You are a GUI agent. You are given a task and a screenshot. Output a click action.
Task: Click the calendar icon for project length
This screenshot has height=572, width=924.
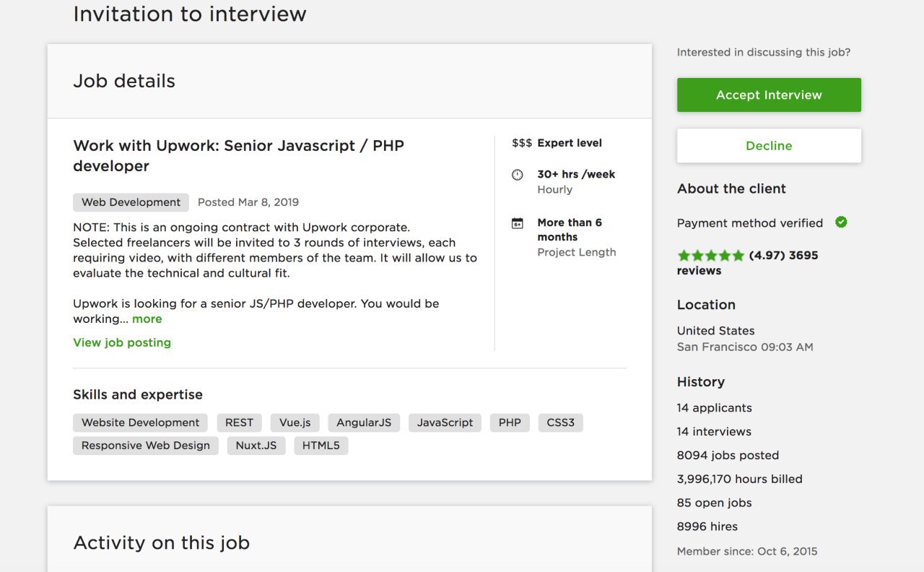[x=518, y=223]
